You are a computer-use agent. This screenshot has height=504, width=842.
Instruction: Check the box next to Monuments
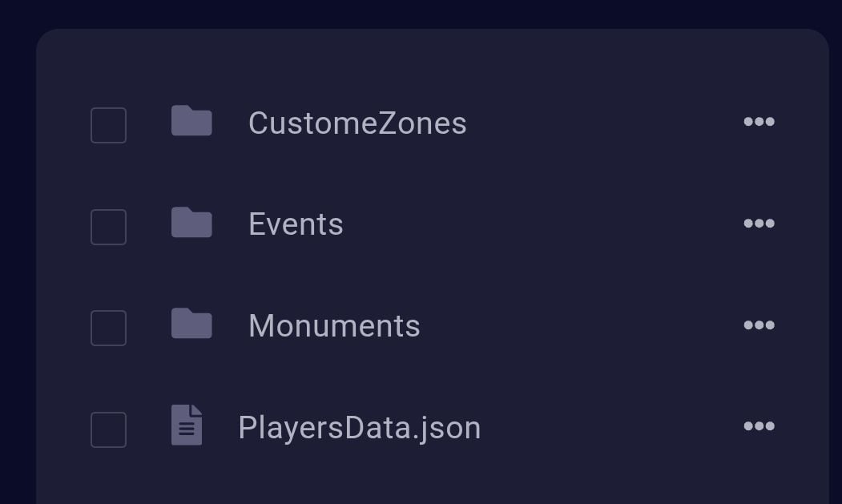(108, 328)
